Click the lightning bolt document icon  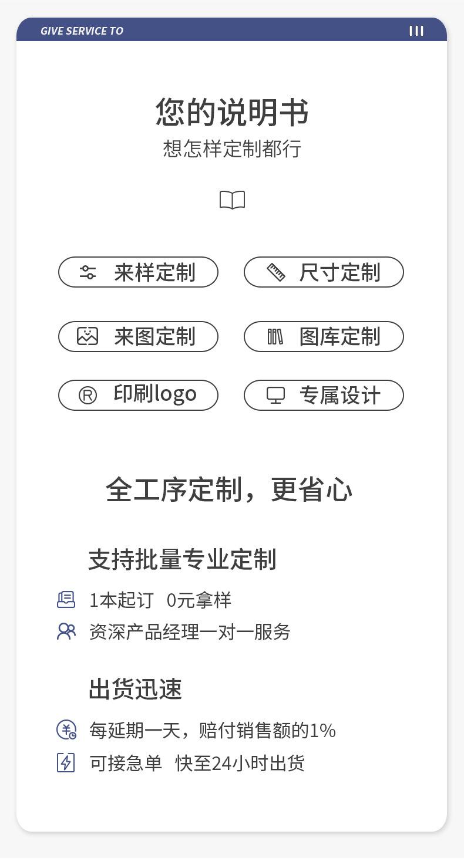pos(66,762)
